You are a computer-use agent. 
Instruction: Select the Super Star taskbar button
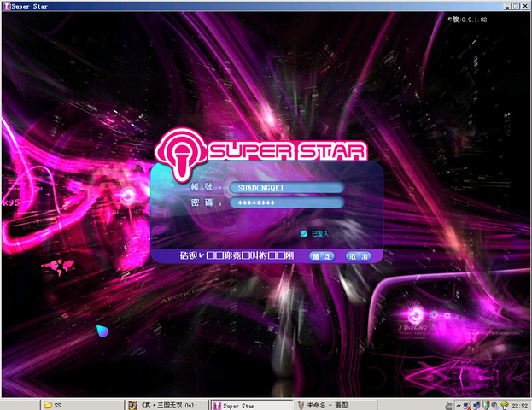pyautogui.click(x=250, y=405)
